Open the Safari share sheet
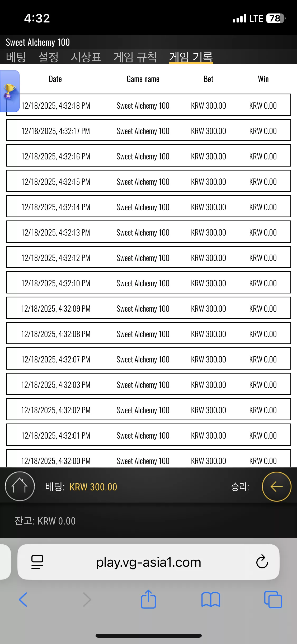Image resolution: width=297 pixels, height=644 pixels. tap(148, 599)
